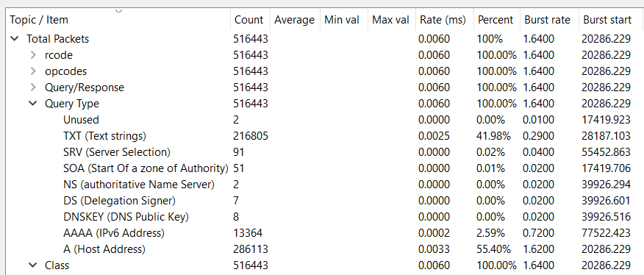Select the Class row label

pyautogui.click(x=57, y=265)
